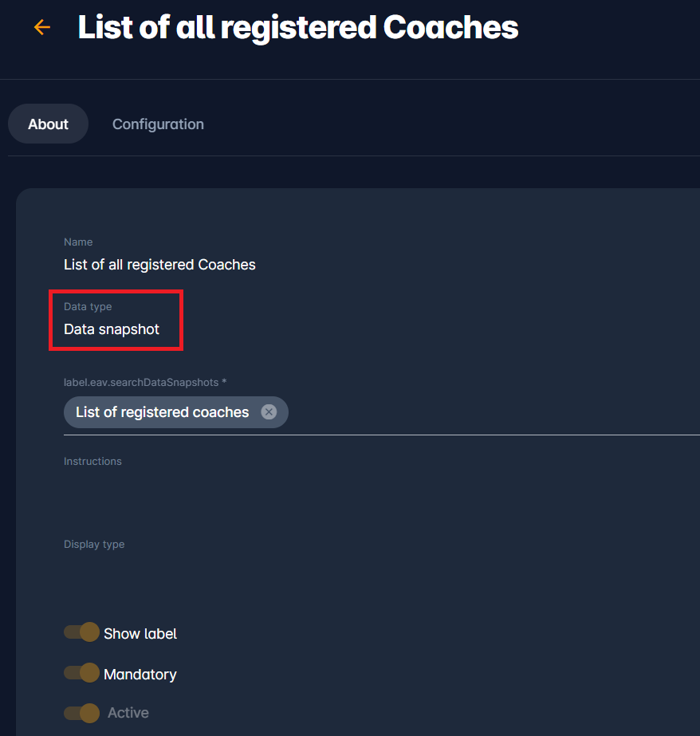This screenshot has width=700, height=736.
Task: Click the Instructions text field
Action: pos(319,488)
